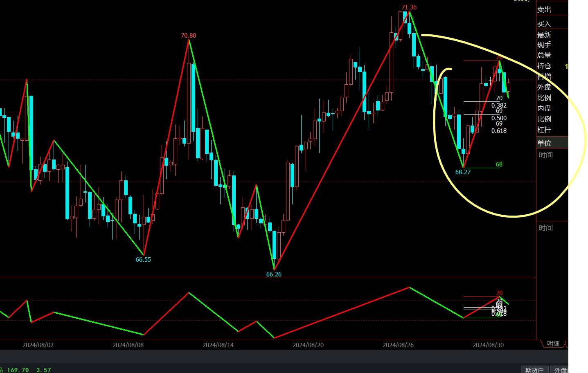Click the 2024/08/26 date on time axis
Image resolution: width=588 pixels, height=373 pixels.
click(398, 345)
